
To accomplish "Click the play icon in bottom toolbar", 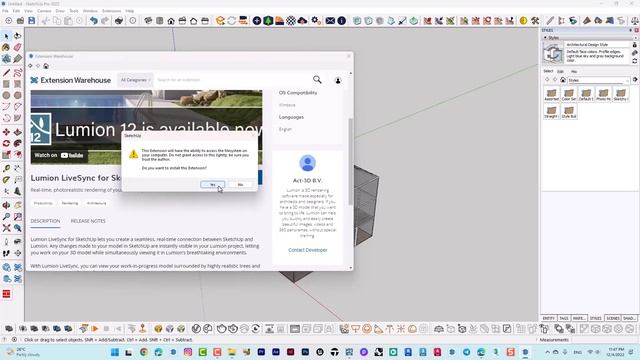I will point(95,329).
